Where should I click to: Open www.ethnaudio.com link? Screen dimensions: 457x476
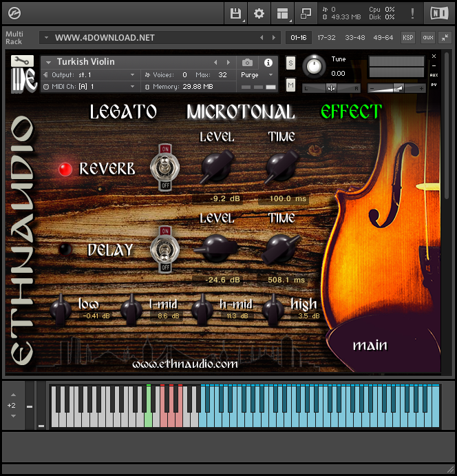coord(185,364)
